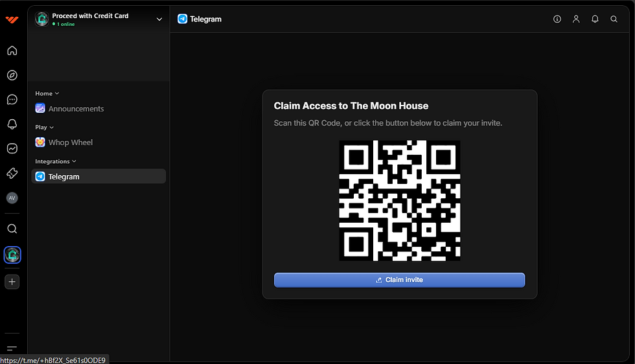Select Telegram in sidebar
The width and height of the screenshot is (635, 364).
coord(98,177)
